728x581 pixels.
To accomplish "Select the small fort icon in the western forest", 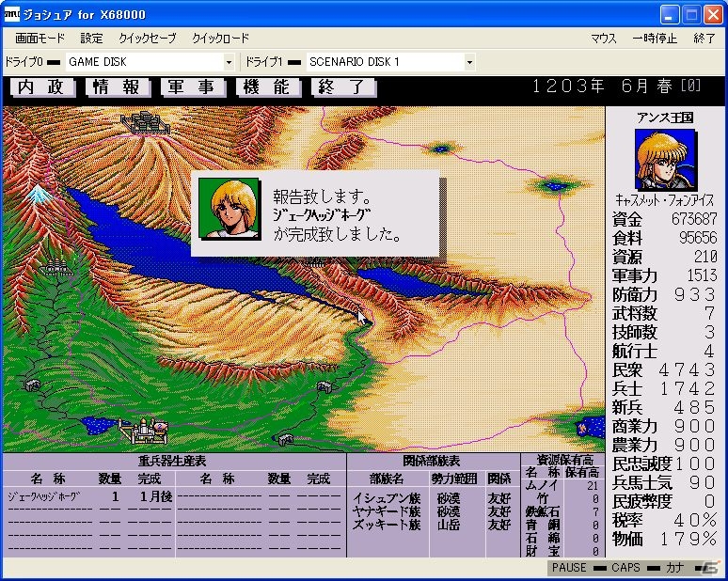I will tap(57, 268).
